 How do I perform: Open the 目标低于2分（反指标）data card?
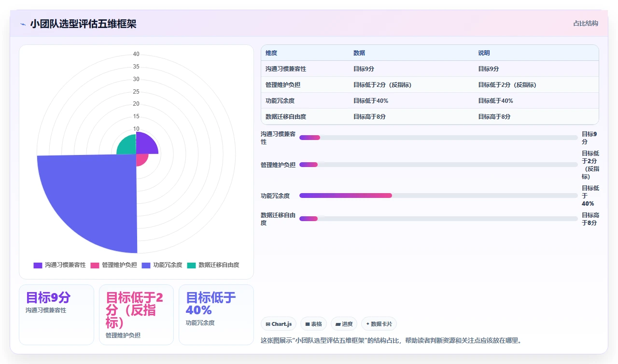(x=136, y=315)
